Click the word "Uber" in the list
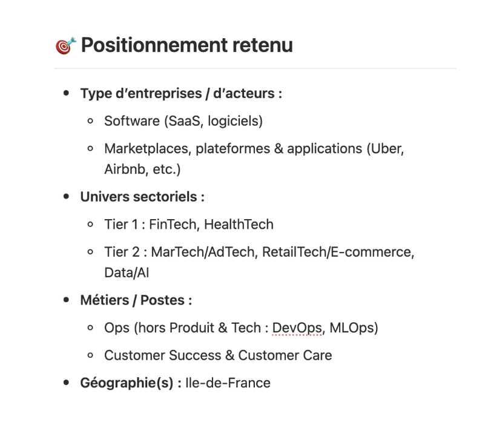 tap(387, 148)
